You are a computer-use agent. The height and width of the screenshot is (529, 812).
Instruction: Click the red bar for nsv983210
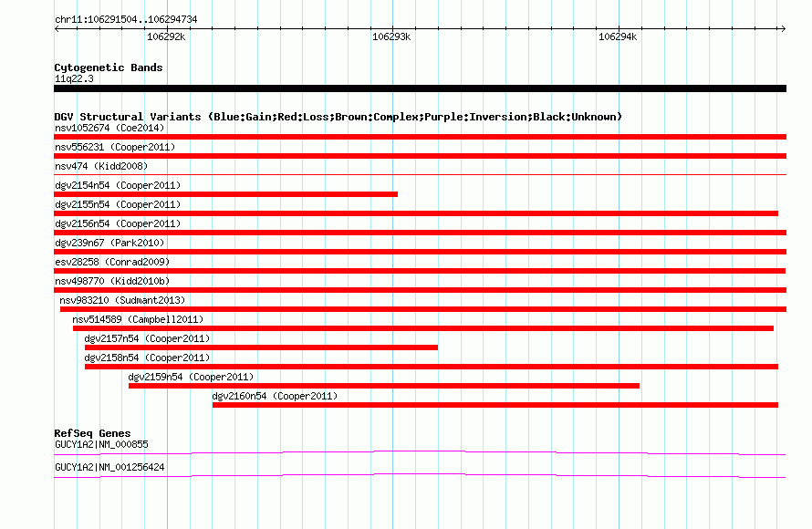click(x=423, y=309)
